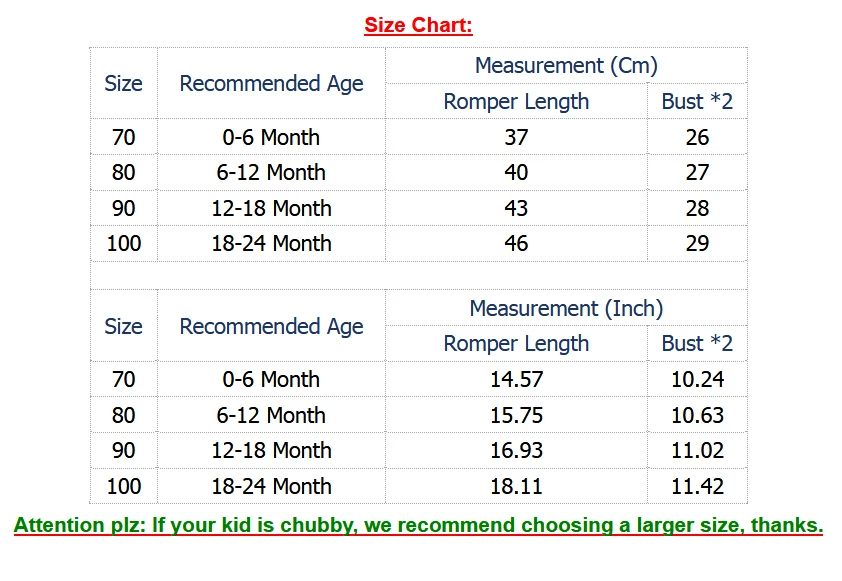
Task: Select the Measurement (Inch) header cell
Action: [x=566, y=308]
